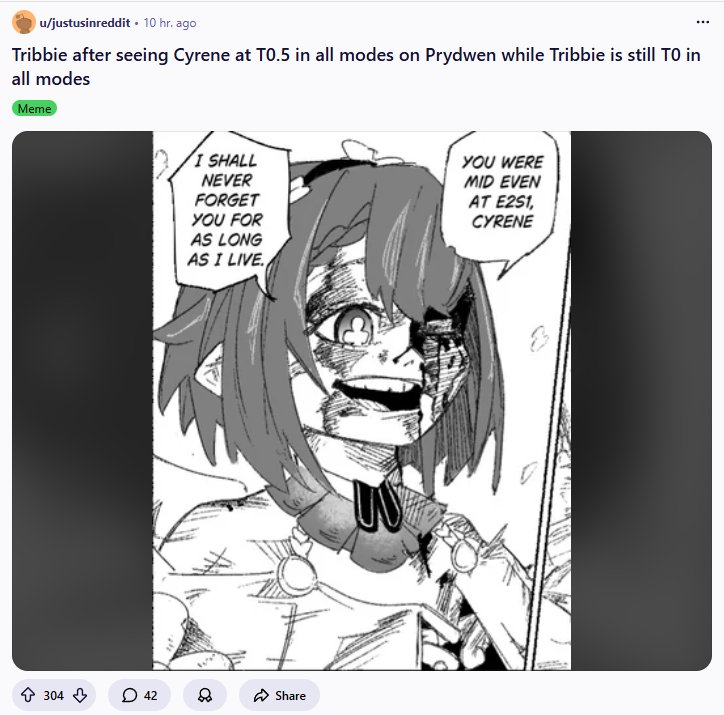Viewport: 724px width, 715px height.
Task: Open the post title about Tribbie and Cyrene
Action: pos(356,67)
